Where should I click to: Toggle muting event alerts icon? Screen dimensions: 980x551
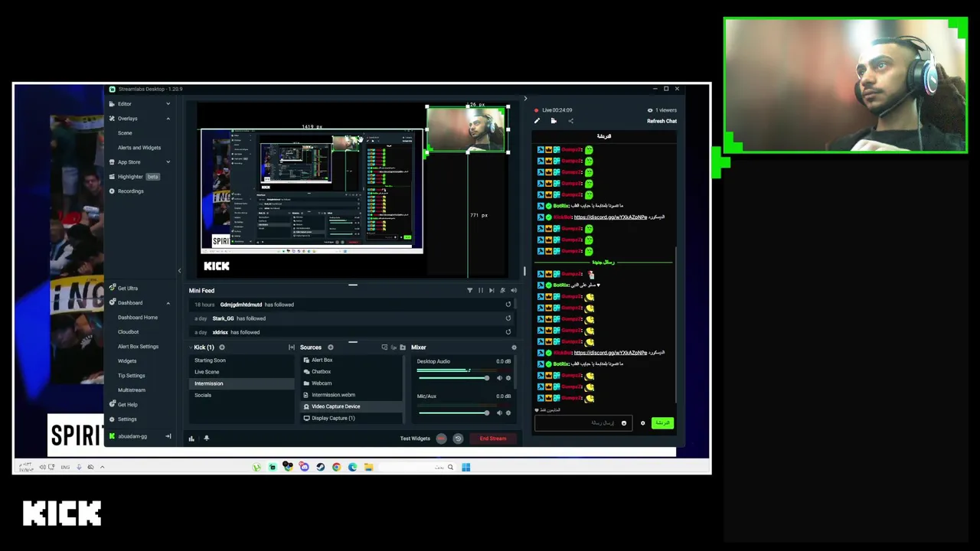502,291
